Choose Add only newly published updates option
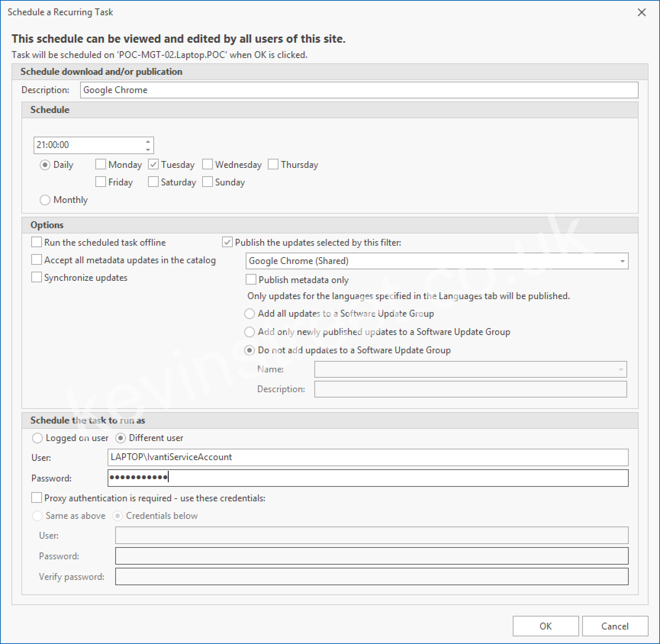Viewport: 660px width, 644px height. point(250,332)
